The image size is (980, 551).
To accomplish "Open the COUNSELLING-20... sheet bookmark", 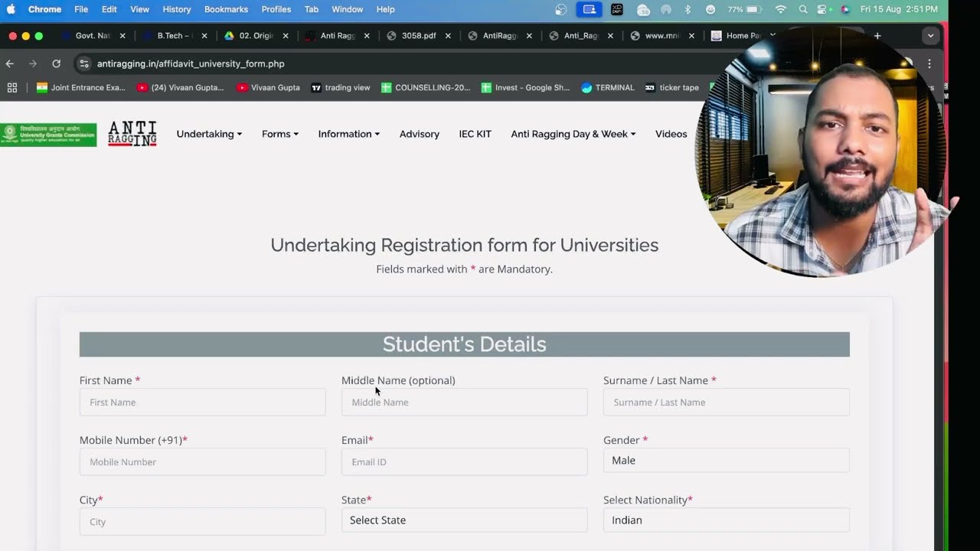I will 426,87.
